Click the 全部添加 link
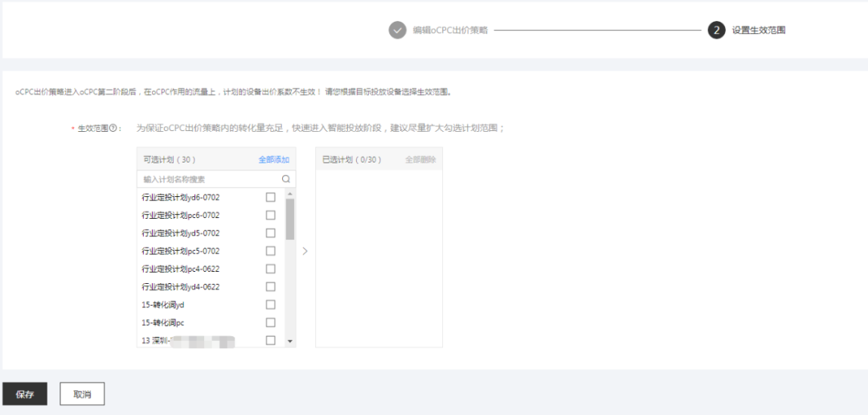 pyautogui.click(x=273, y=159)
